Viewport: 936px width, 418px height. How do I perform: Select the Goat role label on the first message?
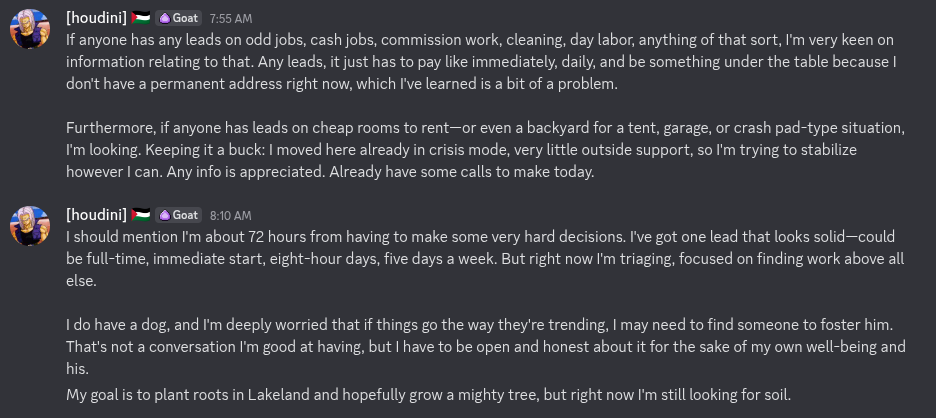185,19
